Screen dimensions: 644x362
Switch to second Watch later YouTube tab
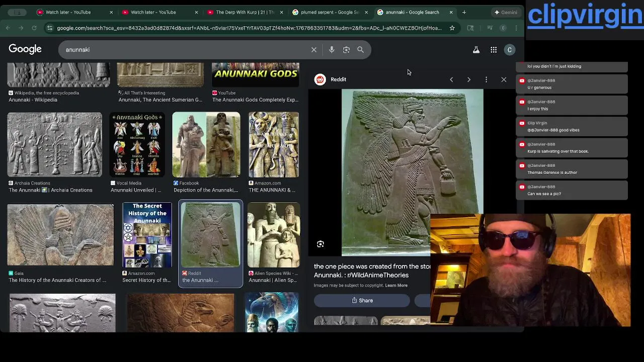(x=153, y=12)
